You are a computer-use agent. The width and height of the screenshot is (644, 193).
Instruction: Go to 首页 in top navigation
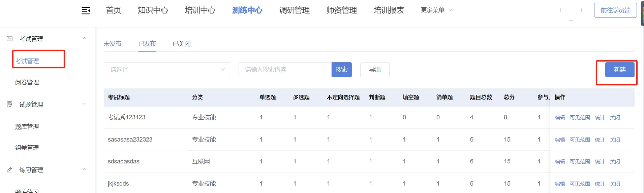pos(113,10)
